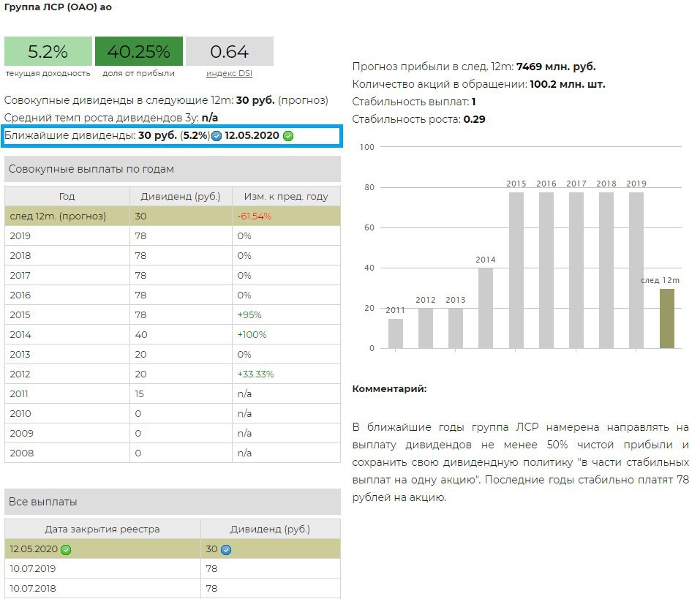Click the Группа ЛСР (ОАО) ао title
Image resolution: width=700 pixels, height=599 pixels.
[58, 7]
